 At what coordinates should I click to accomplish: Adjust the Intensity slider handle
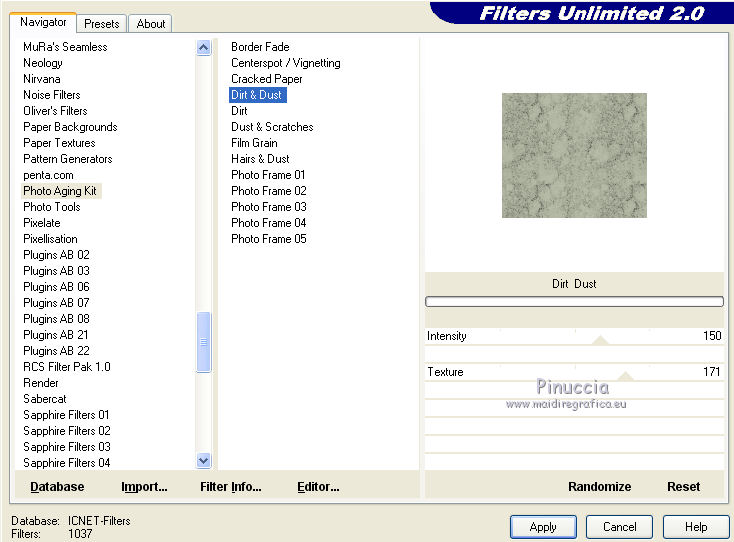click(x=601, y=340)
